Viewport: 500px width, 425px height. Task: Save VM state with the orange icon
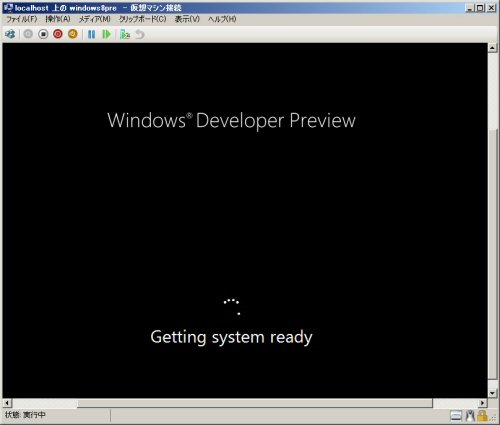pos(73,34)
